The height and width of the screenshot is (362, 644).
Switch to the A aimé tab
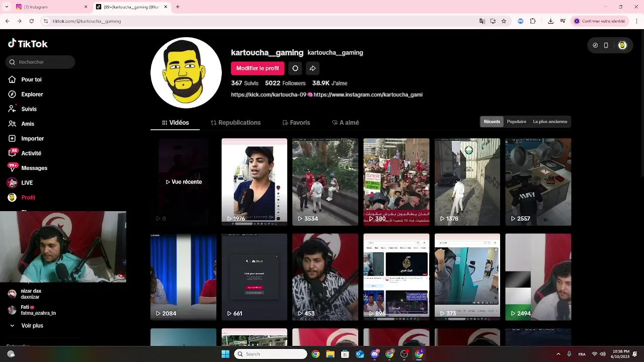point(345,123)
